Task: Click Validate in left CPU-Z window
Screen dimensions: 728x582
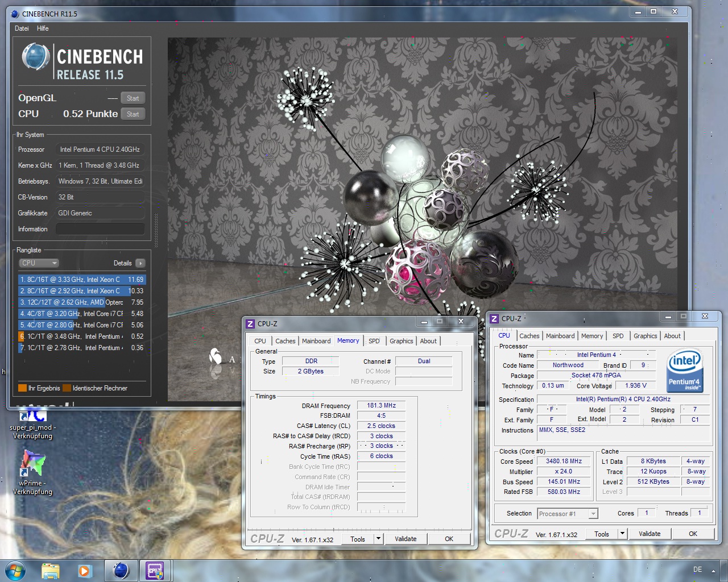Action: click(x=406, y=539)
